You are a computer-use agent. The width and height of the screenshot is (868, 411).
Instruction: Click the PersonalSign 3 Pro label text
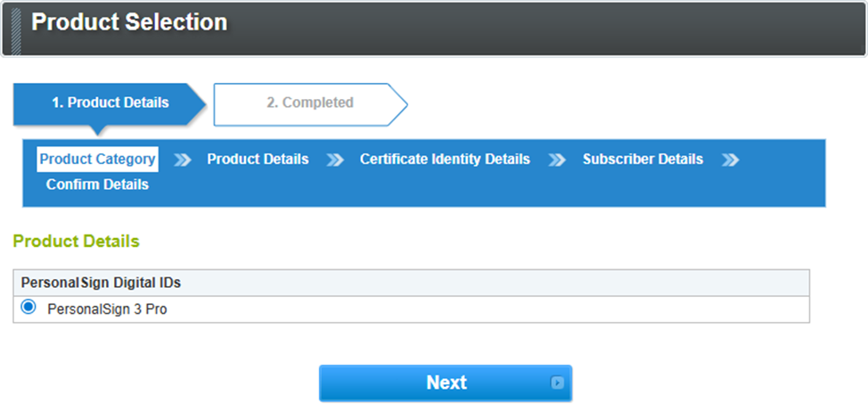click(107, 309)
